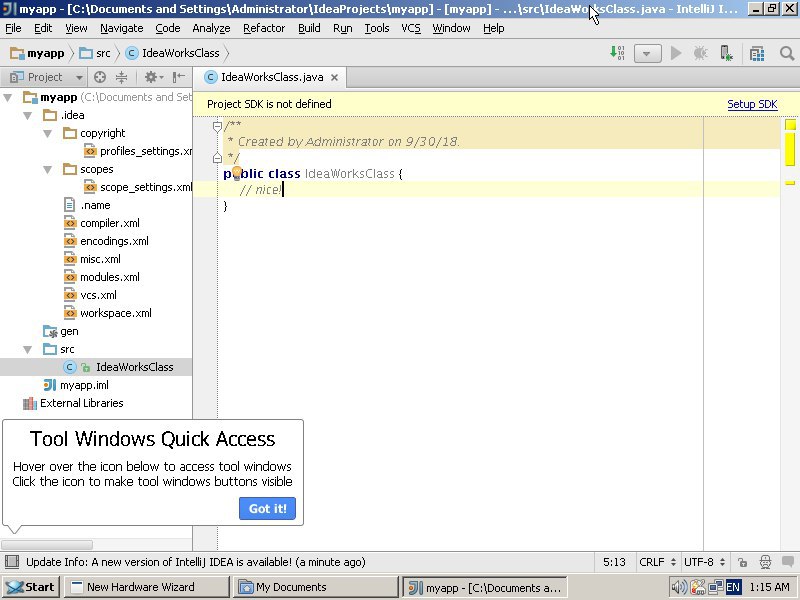Switch to My Documents taskbar item
Screen dimensions: 800x600
(x=315, y=587)
